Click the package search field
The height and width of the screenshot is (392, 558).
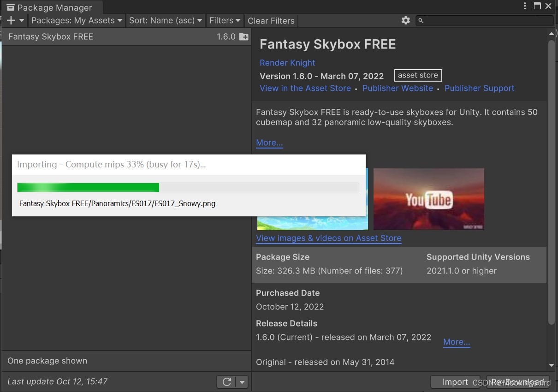(485, 20)
